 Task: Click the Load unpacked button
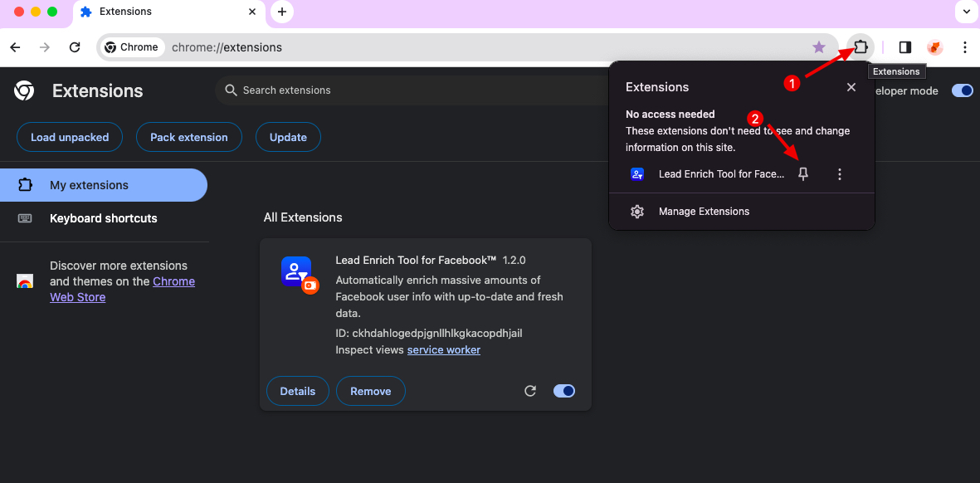[x=69, y=137]
